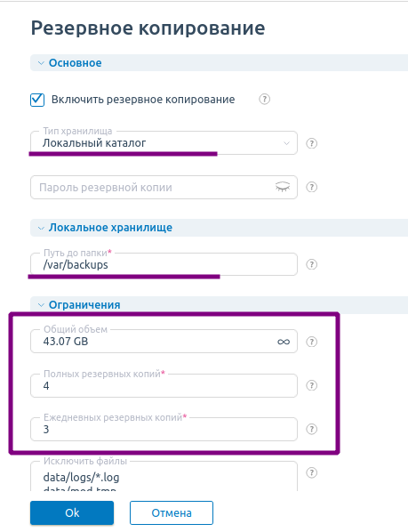Click the exclude files text area
This screenshot has height=532, width=408.
[x=164, y=476]
